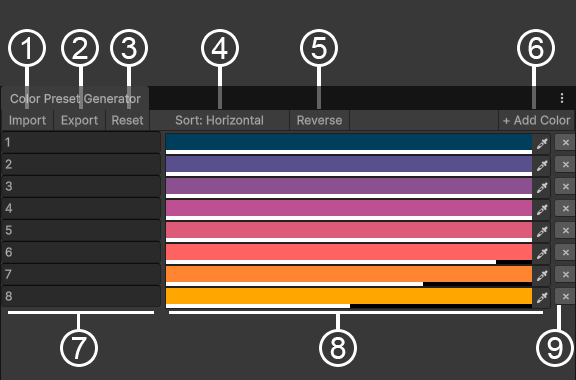Viewport: 576px width, 380px height.
Task: Click the name field labeled 4
Action: point(81,209)
